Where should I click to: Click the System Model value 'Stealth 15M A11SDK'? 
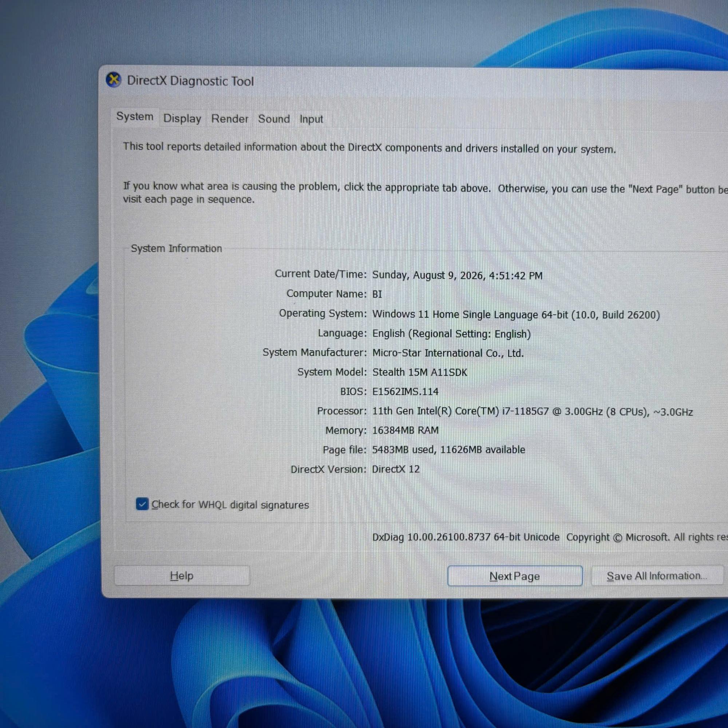(x=420, y=372)
